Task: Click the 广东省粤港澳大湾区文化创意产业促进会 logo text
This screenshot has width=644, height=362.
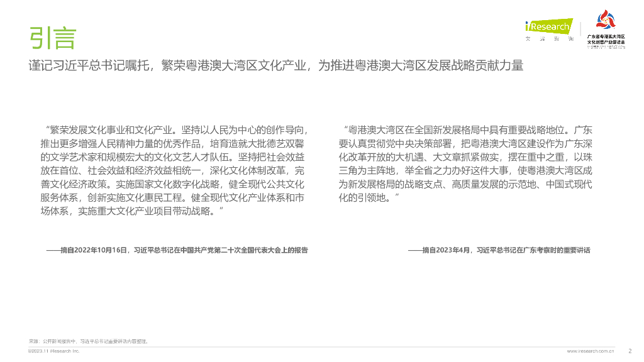Action: 606,40
